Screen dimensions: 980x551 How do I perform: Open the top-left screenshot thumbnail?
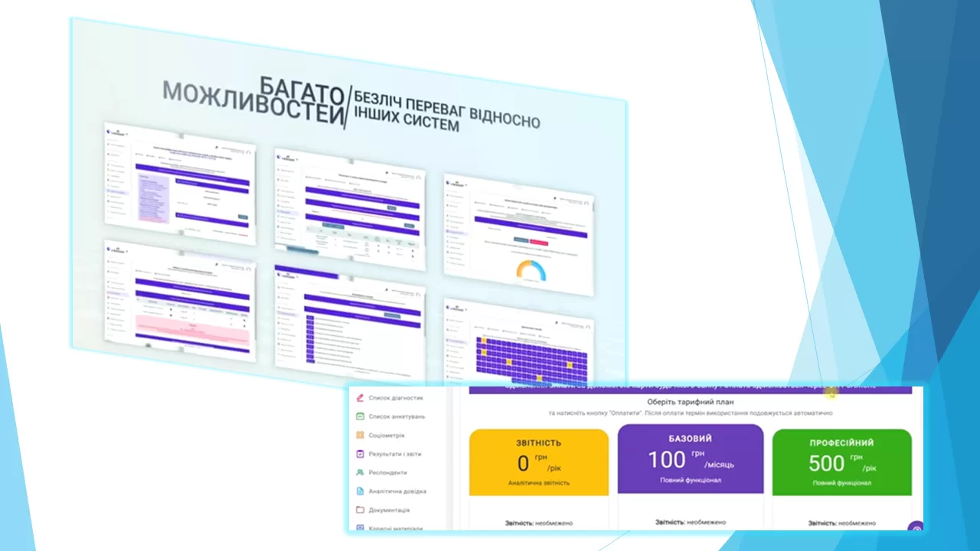[181, 184]
